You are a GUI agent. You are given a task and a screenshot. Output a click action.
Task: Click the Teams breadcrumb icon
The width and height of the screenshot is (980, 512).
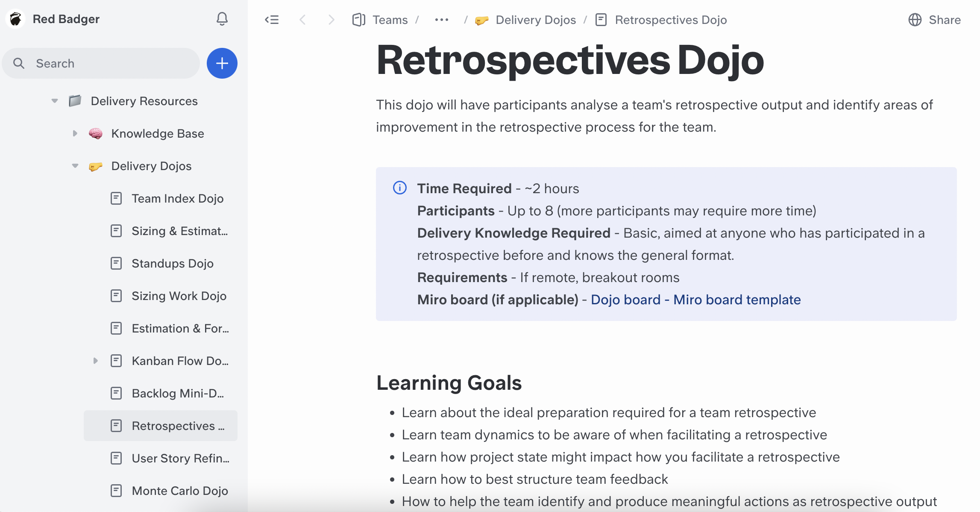click(358, 20)
